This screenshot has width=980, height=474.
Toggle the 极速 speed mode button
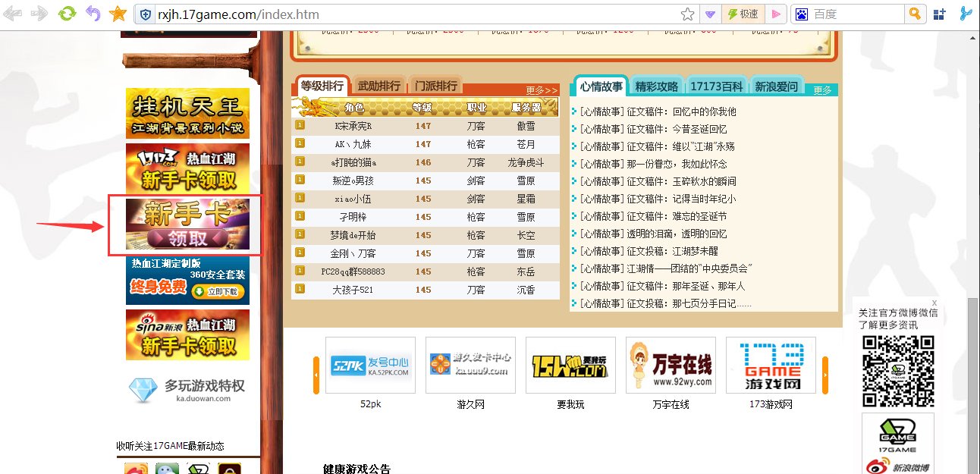tap(743, 14)
